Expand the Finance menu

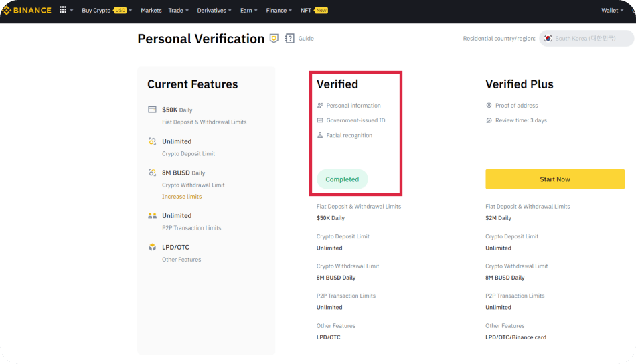(279, 10)
